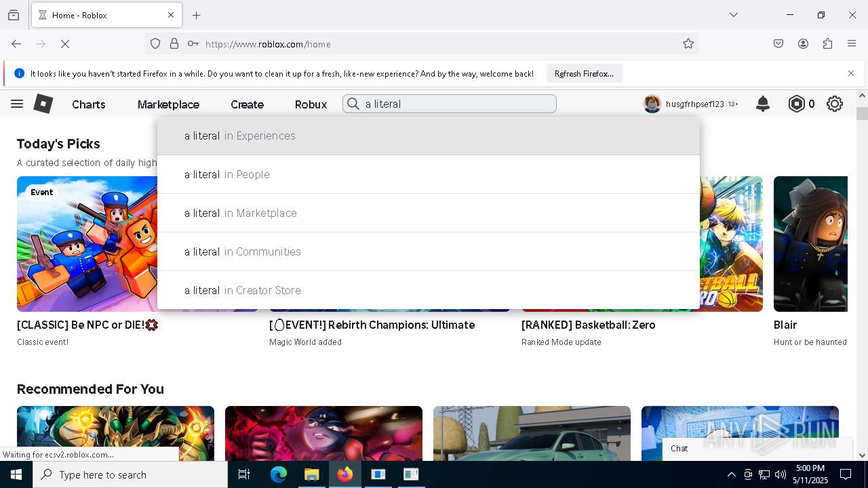Open the Windows Start menu
Viewport: 868px width, 488px height.
[x=16, y=474]
